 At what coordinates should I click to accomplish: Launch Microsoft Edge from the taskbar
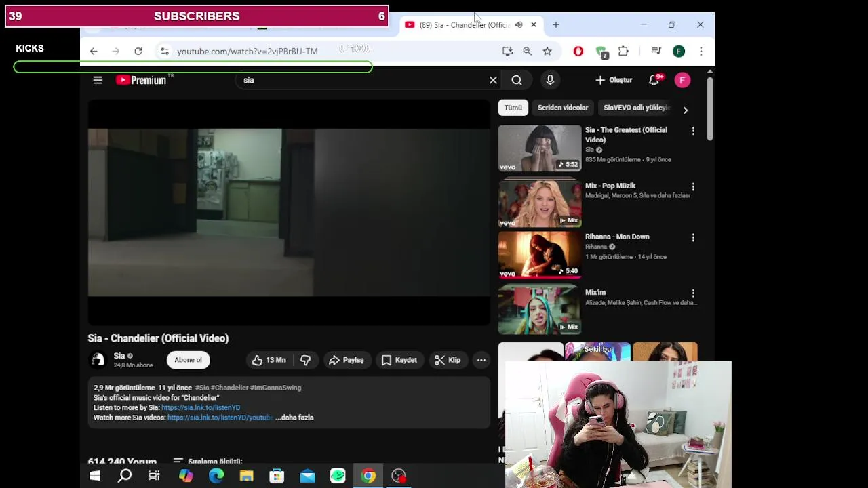[216, 476]
